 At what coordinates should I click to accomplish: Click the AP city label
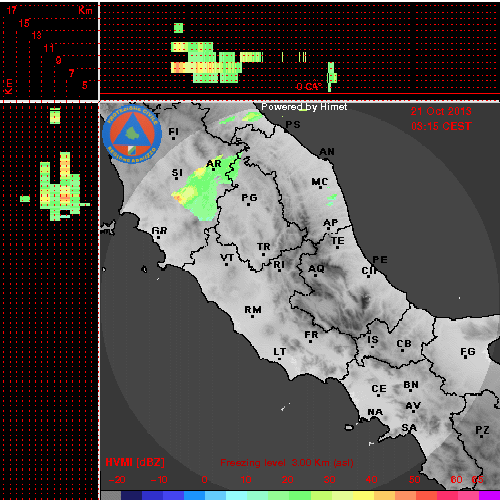click(x=331, y=223)
